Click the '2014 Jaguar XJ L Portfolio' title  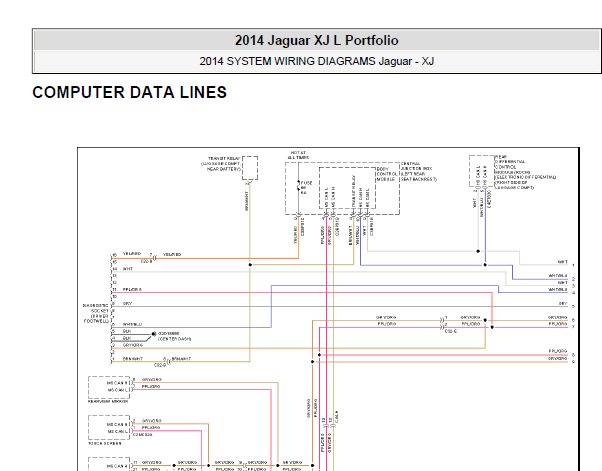(316, 40)
